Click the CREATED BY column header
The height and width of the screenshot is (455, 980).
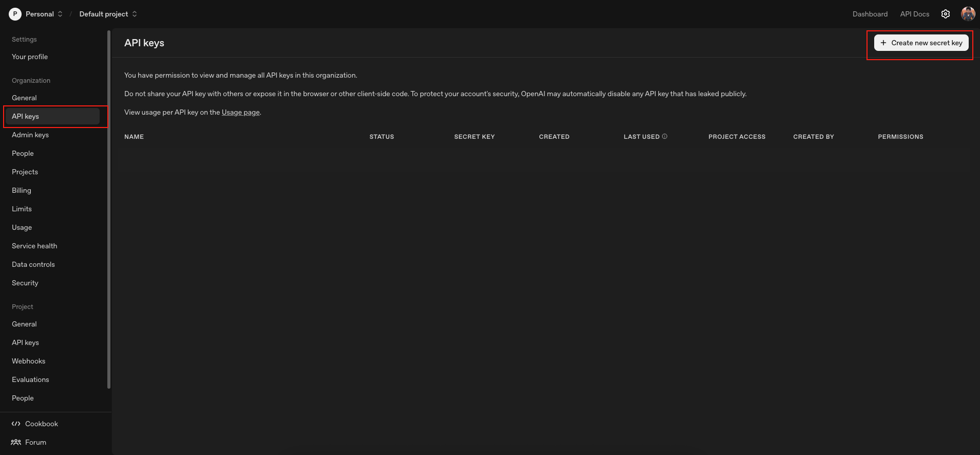[814, 137]
